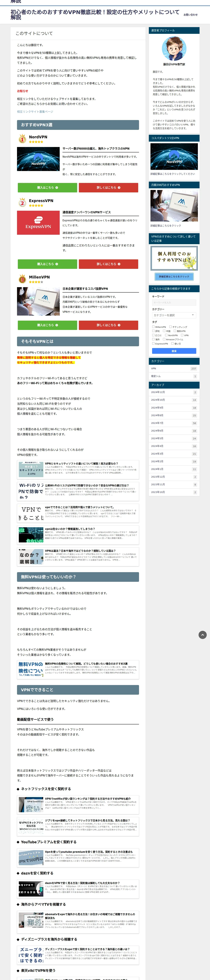Click the number 1 rank medal beside NordVPN
Viewport: 210px width, 980px height.
22,139
